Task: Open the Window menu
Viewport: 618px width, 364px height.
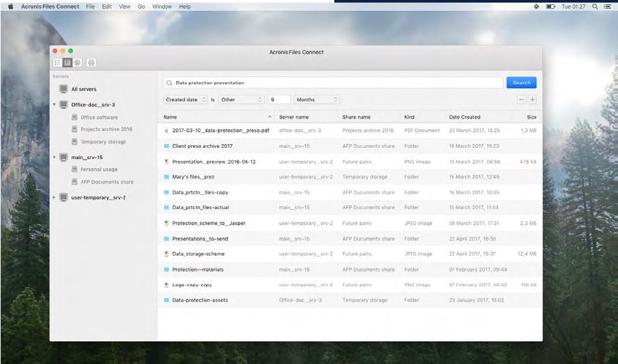Action: pos(162,6)
